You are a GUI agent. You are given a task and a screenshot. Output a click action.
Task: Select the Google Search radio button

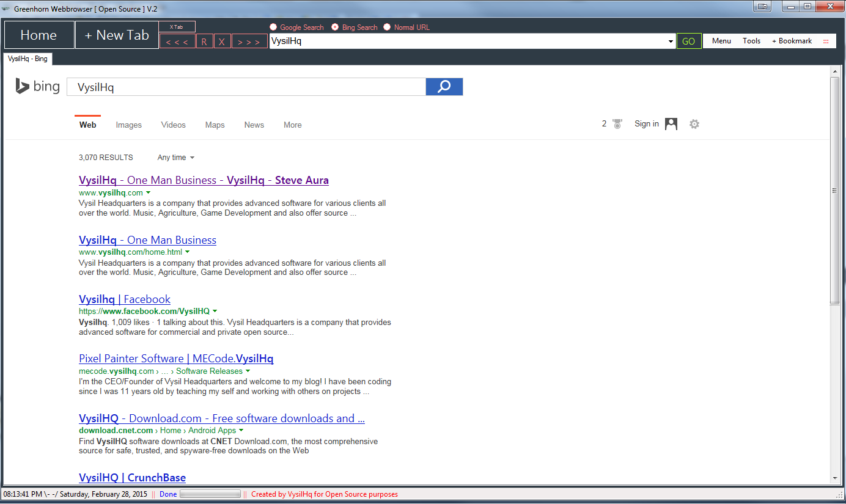pyautogui.click(x=273, y=27)
